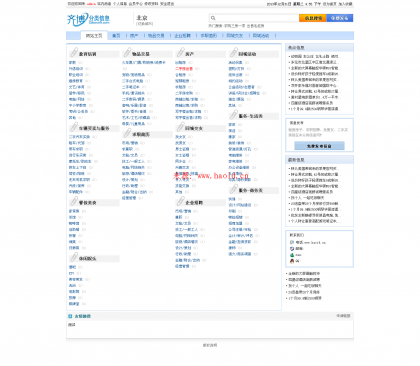This screenshot has height=366, width=420.
Task: Open the 物品交易 navigation tab
Action: (156, 36)
